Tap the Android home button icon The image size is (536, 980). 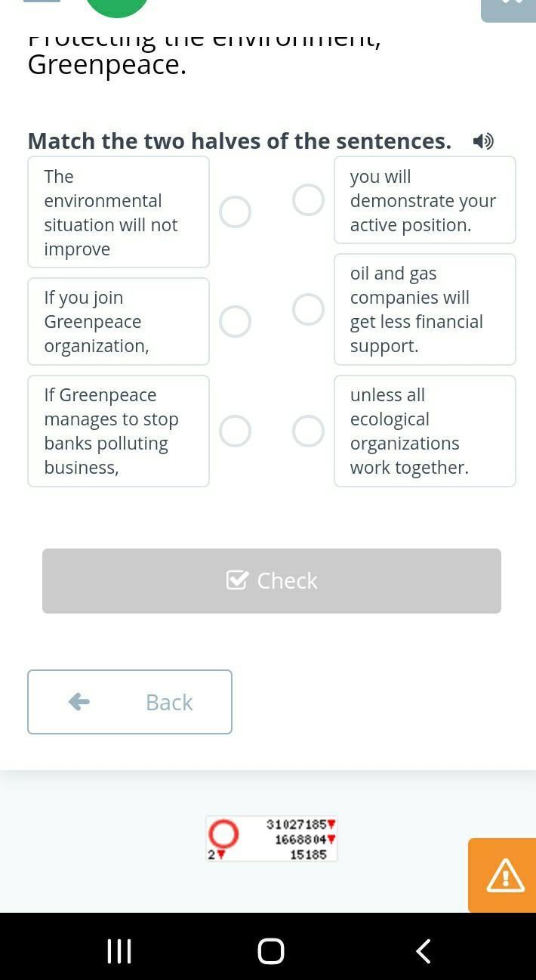(x=271, y=951)
